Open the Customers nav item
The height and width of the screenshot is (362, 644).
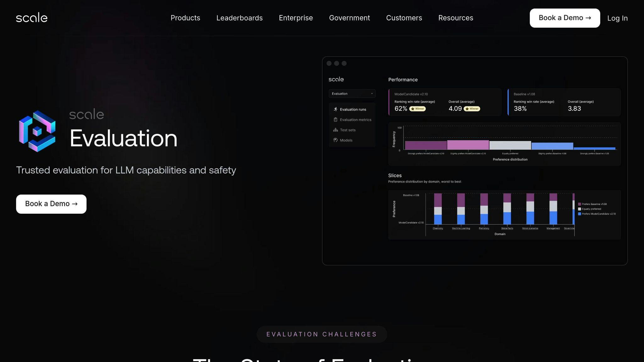(x=404, y=18)
